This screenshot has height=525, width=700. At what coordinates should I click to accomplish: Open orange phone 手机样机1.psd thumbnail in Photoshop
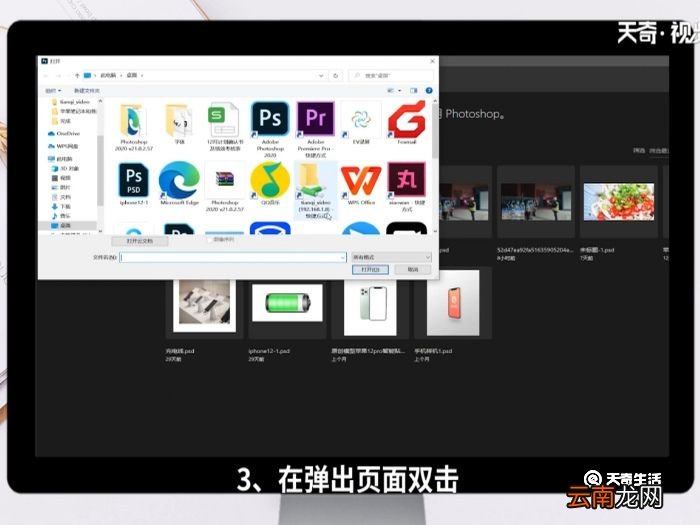(x=453, y=304)
